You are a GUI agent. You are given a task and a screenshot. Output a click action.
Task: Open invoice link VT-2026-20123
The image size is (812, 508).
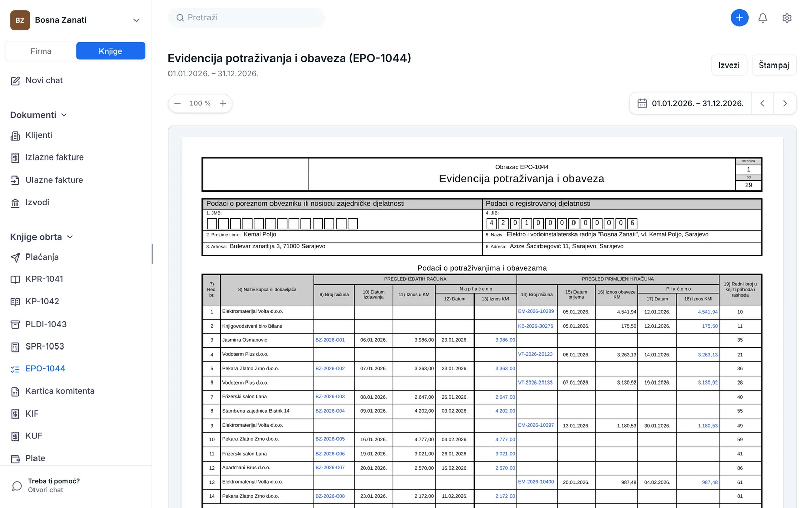coord(535,354)
